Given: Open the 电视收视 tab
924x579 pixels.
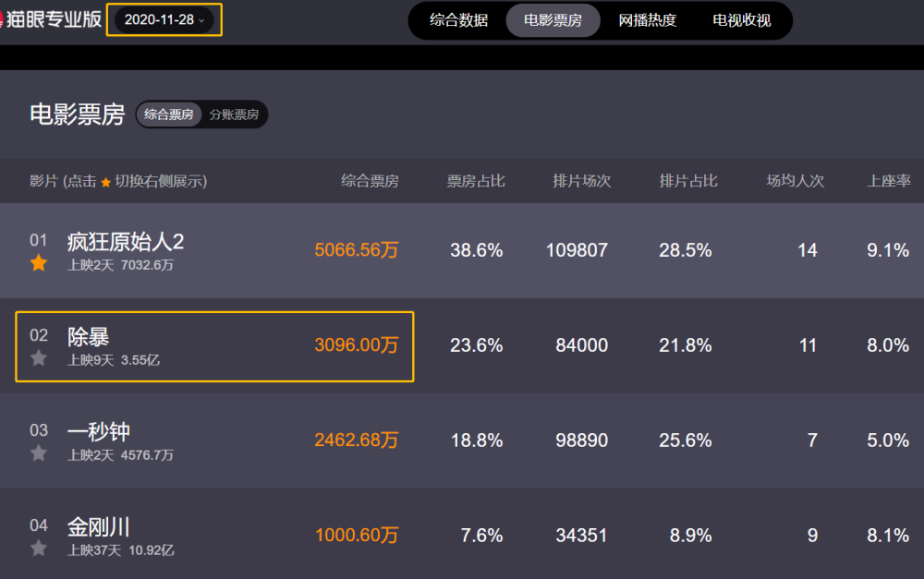Looking at the screenshot, I should (x=742, y=20).
